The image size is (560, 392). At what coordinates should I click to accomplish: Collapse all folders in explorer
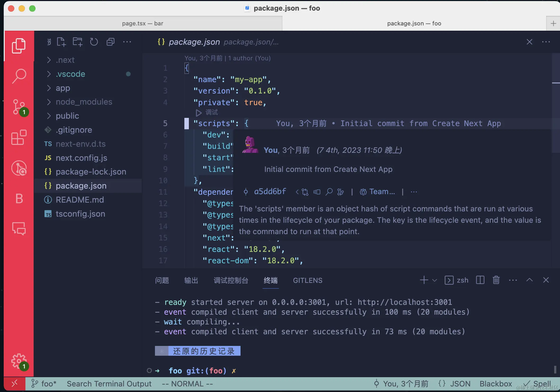[110, 42]
